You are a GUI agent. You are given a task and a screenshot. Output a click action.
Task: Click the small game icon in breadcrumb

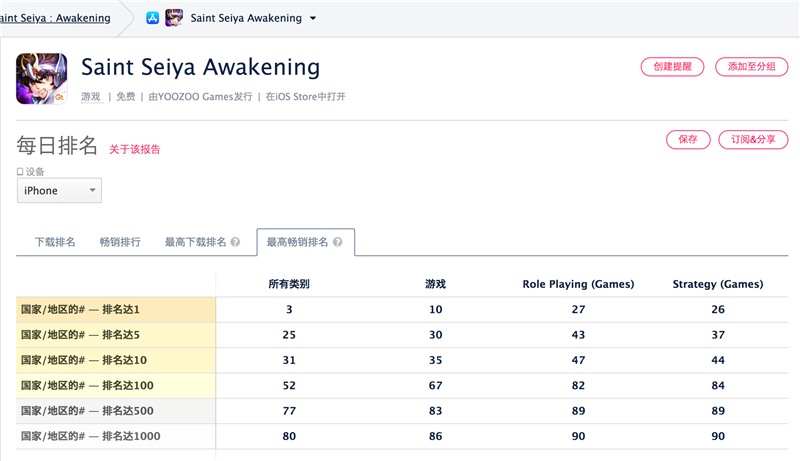tap(173, 18)
